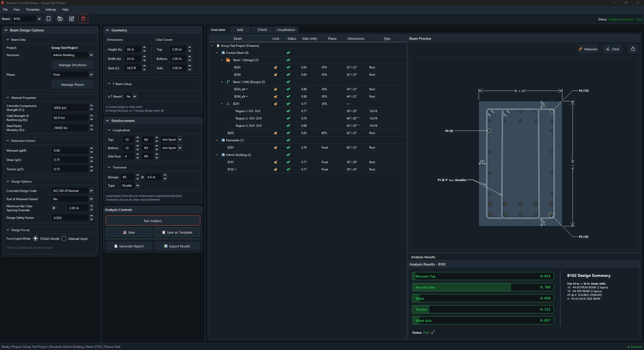The height and width of the screenshot is (350, 644).
Task: Switch to the STAAD tab
Action: point(262,30)
